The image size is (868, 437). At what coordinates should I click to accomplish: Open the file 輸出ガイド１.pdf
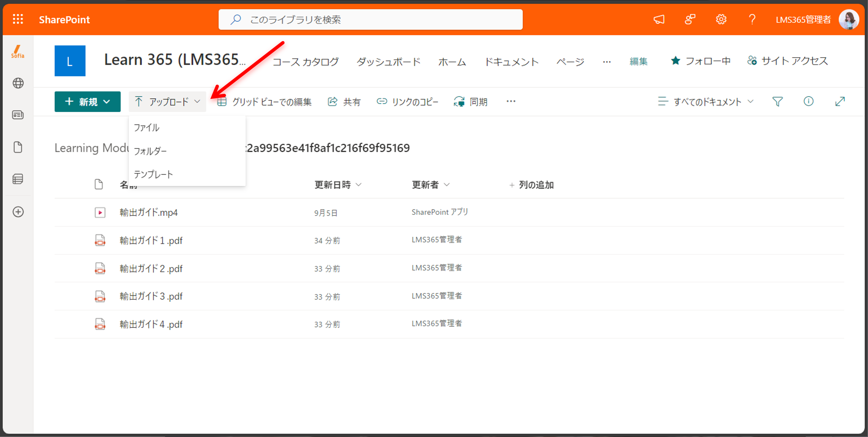click(x=151, y=240)
